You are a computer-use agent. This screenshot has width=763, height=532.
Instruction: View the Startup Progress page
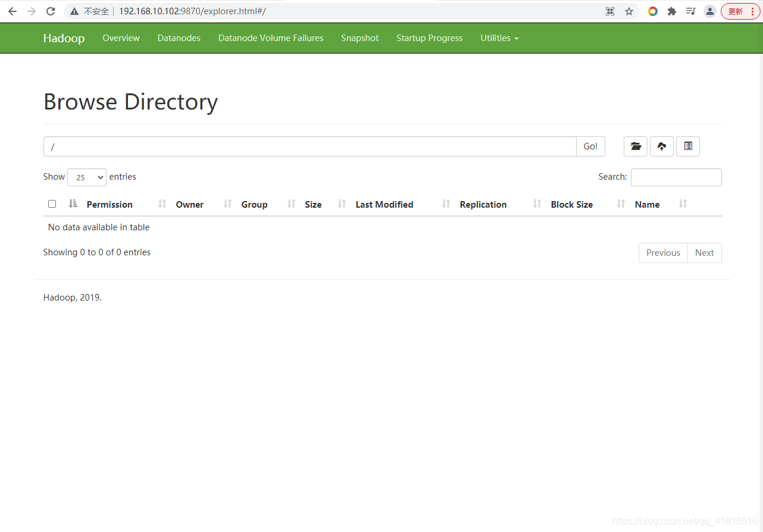pyautogui.click(x=429, y=38)
